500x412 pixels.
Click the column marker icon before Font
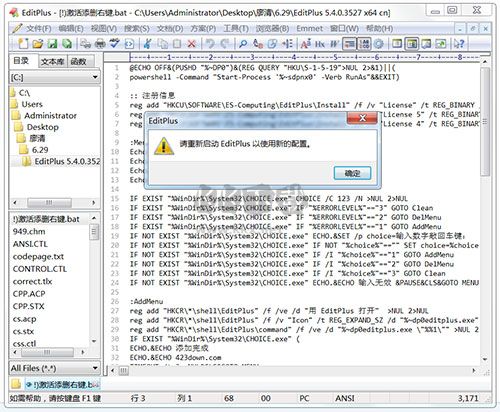[287, 44]
